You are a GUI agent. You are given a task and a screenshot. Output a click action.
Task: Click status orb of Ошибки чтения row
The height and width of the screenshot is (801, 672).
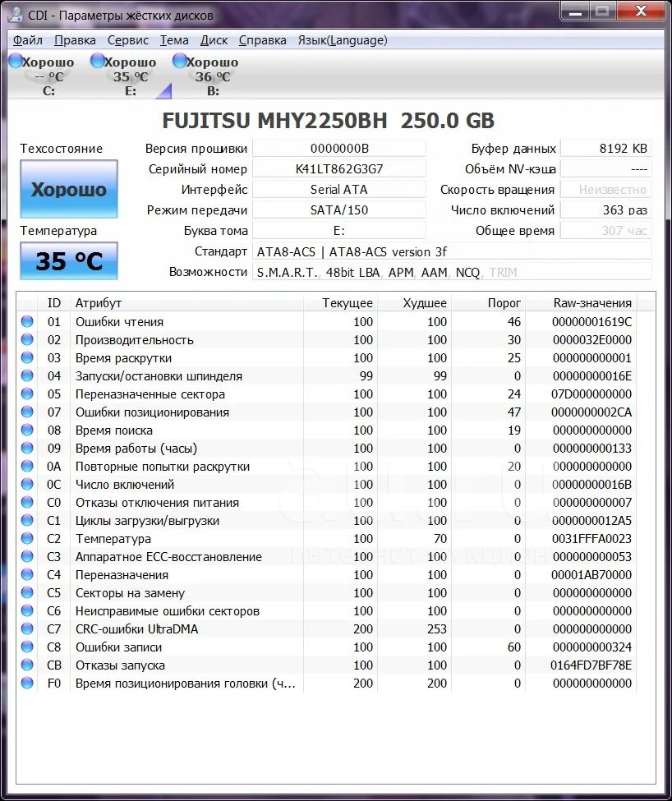(27, 321)
